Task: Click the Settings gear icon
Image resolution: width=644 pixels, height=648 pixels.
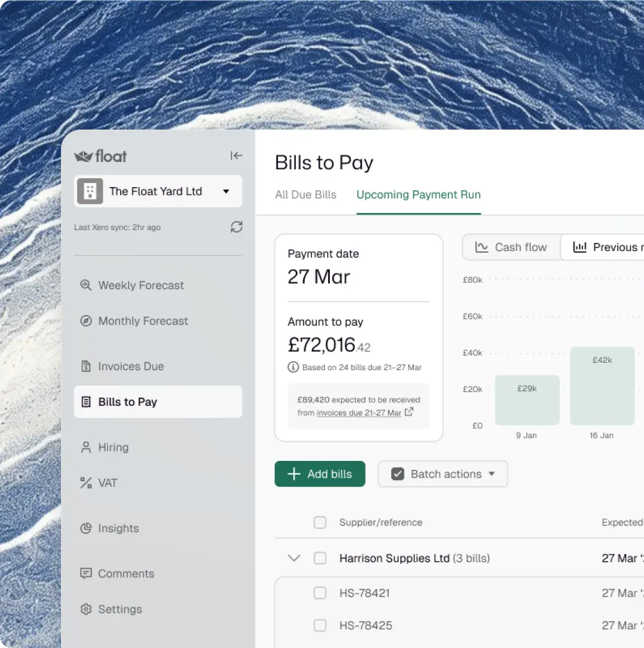Action: pos(86,609)
